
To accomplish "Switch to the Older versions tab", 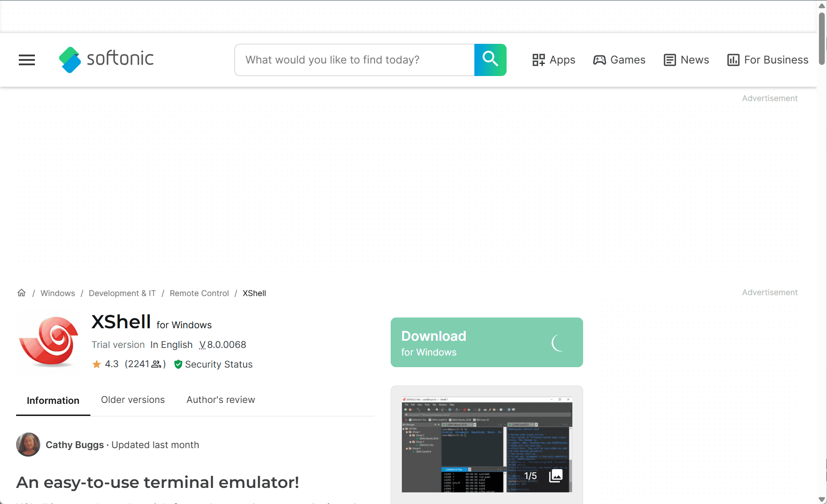I will (133, 400).
